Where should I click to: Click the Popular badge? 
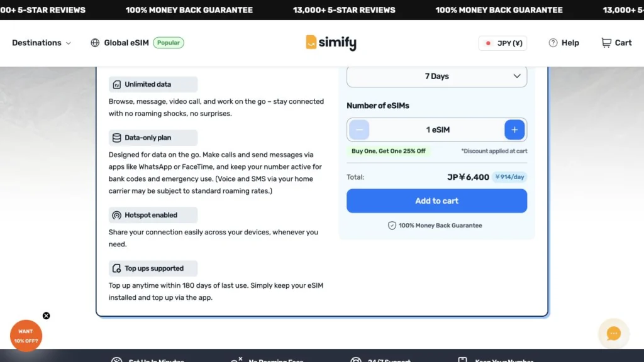point(169,43)
